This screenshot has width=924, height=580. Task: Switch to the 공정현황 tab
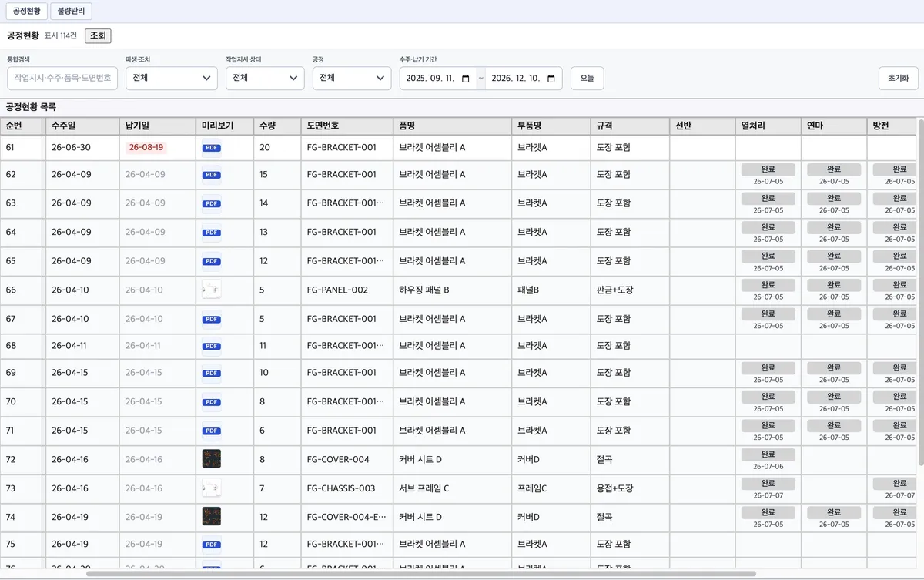[26, 12]
